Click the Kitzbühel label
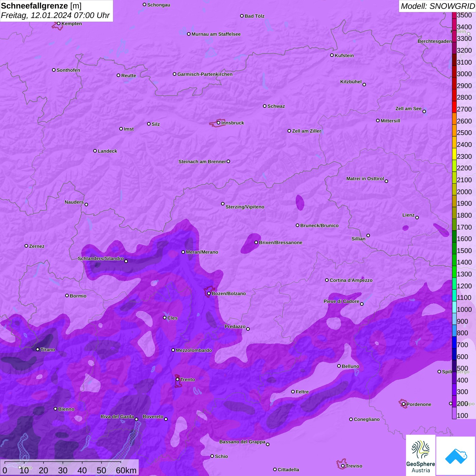The width and height of the screenshot is (476, 476). [x=351, y=82]
